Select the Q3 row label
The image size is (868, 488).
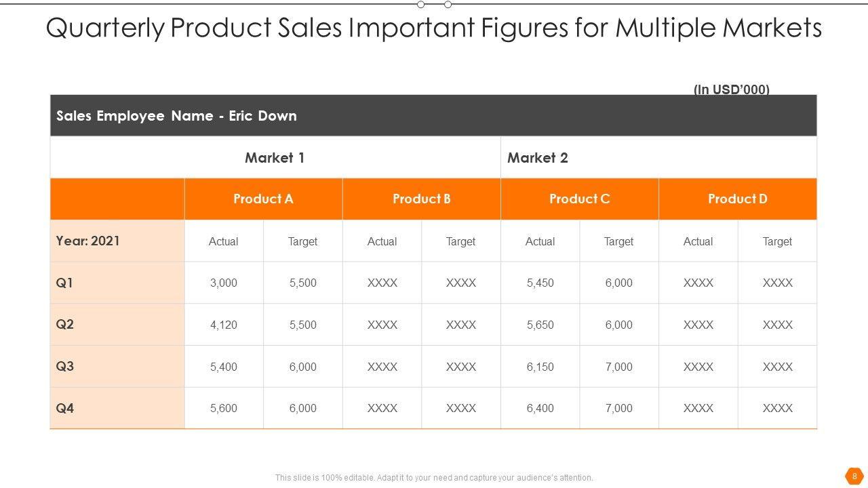(65, 367)
